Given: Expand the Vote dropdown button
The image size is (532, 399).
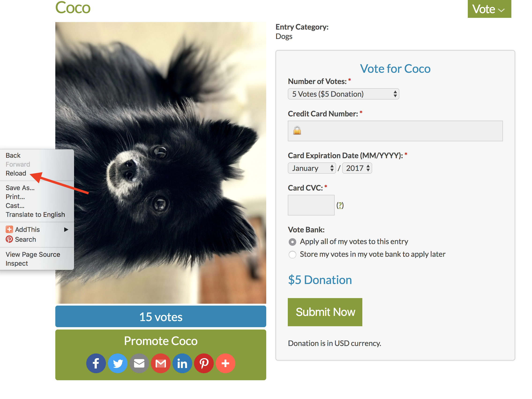Looking at the screenshot, I should pos(489,9).
